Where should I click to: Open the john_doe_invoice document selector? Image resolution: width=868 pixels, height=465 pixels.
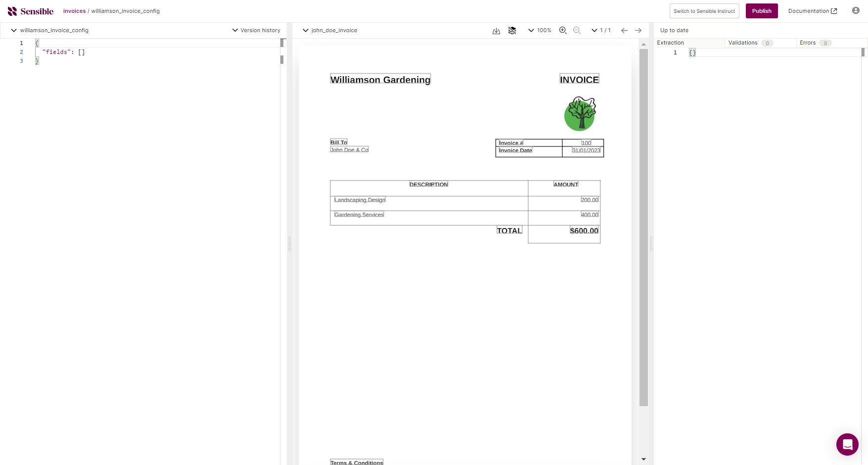(330, 30)
